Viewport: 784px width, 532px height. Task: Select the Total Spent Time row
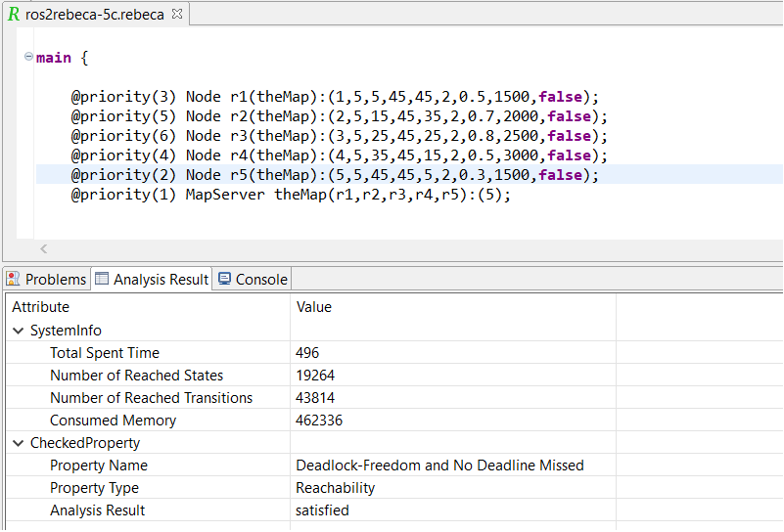104,353
